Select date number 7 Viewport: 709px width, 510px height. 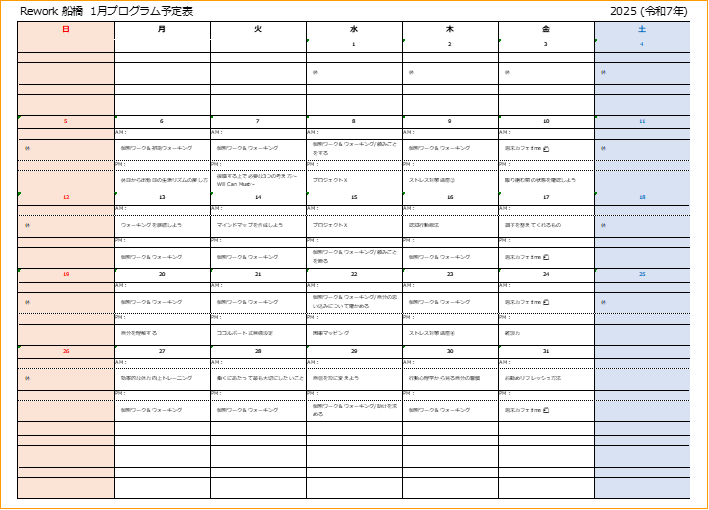point(258,121)
